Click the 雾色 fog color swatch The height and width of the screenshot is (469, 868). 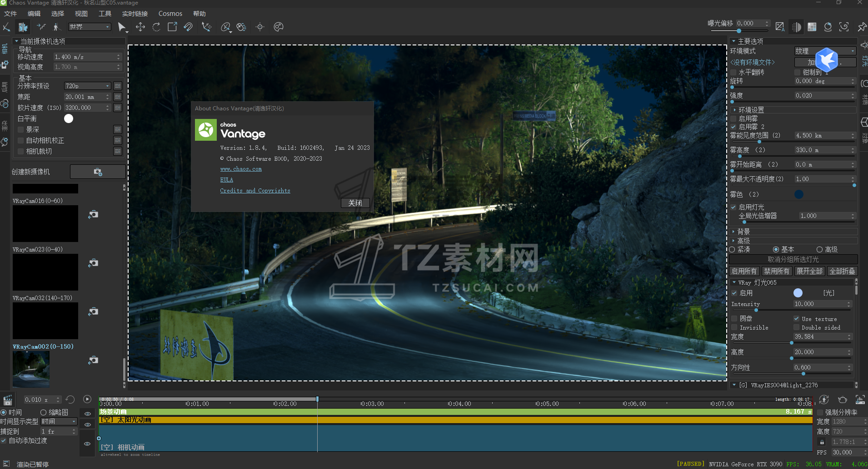(798, 194)
